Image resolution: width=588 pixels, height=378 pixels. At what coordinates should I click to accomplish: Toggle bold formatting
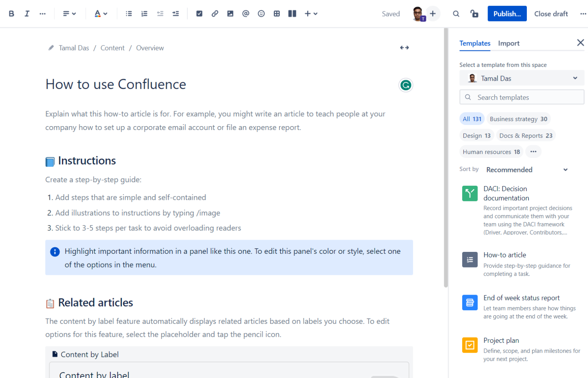(11, 14)
